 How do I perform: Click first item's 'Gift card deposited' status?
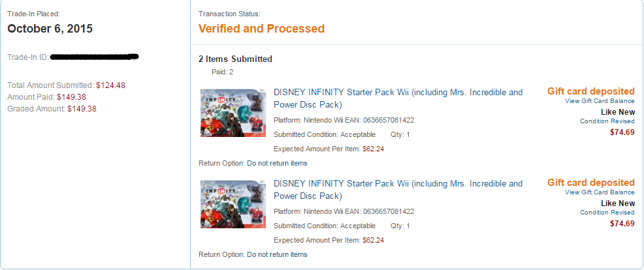[591, 91]
